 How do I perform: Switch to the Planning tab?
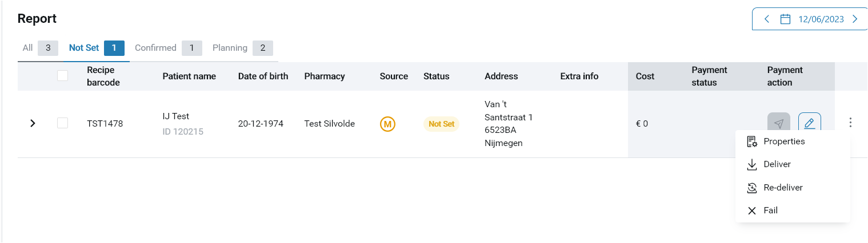click(230, 48)
